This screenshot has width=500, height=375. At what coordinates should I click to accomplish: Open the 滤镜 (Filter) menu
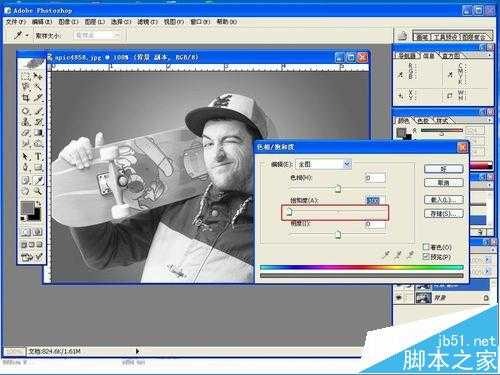147,22
